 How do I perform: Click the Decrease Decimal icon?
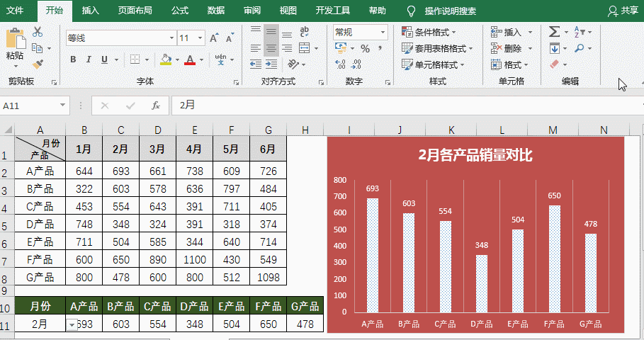[356, 64]
